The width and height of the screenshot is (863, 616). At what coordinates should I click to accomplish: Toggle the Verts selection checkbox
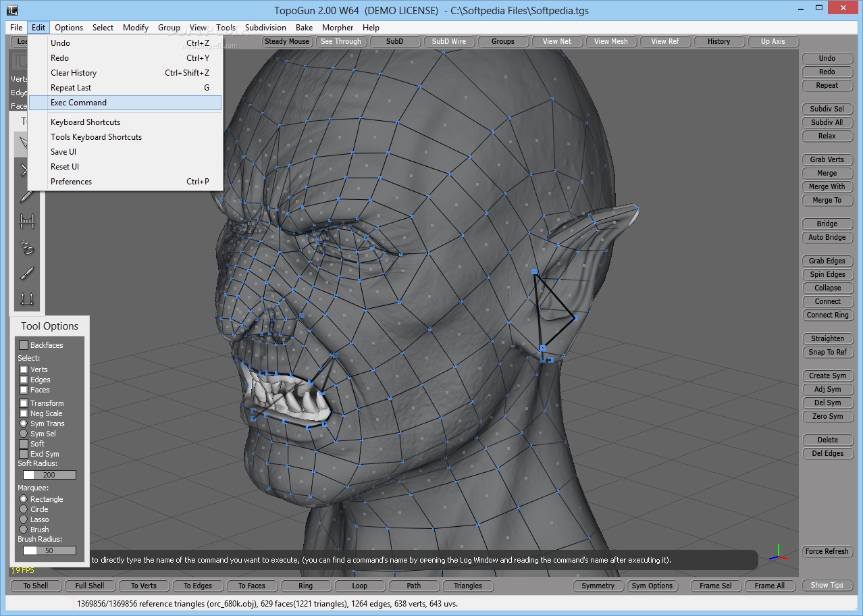pos(24,369)
